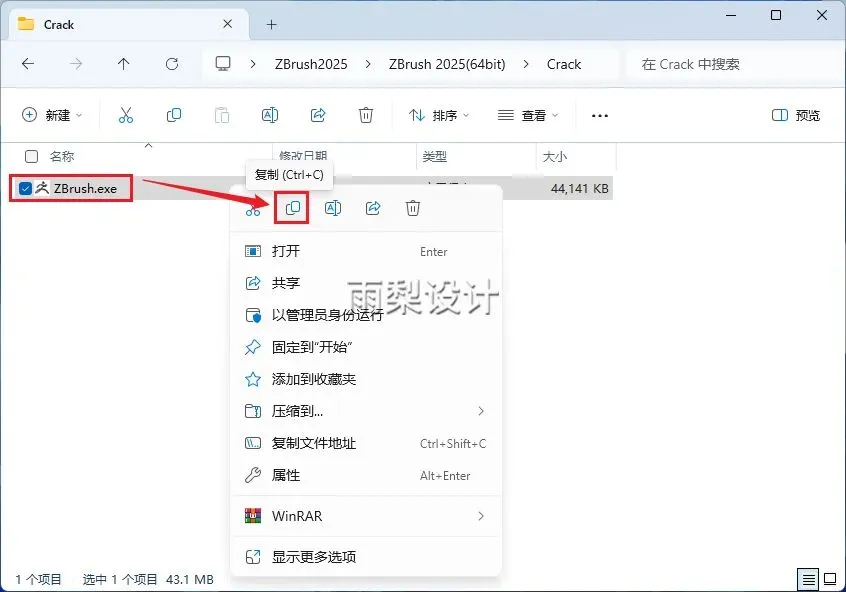Screen dimensions: 846x592
Task: Select the ZBrush.exe file name
Action: (x=85, y=188)
